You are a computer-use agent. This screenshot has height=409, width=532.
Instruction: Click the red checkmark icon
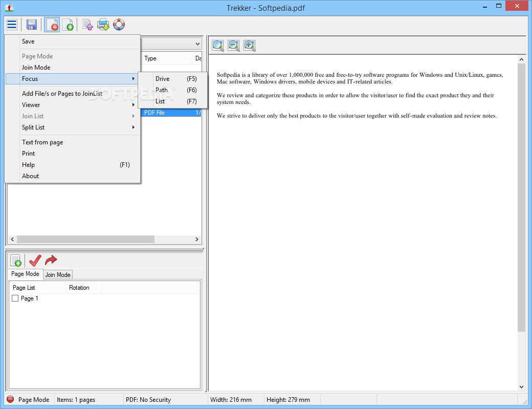pos(35,261)
